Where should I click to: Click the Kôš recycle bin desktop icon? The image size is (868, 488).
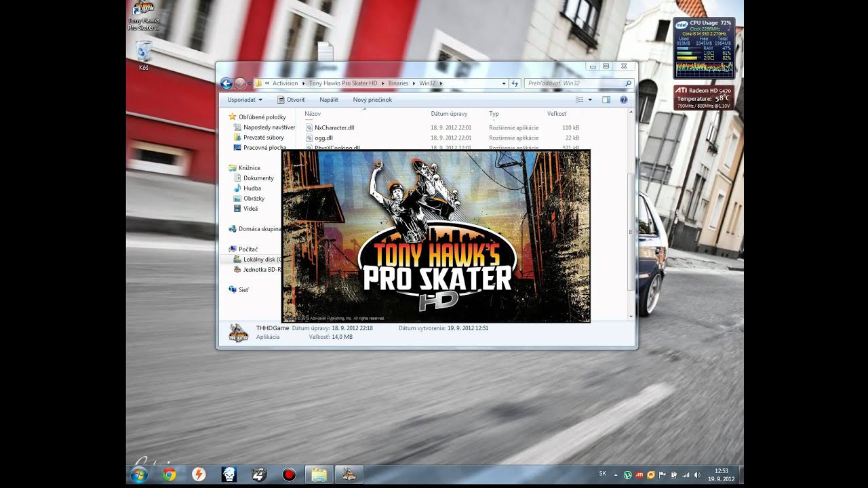143,56
